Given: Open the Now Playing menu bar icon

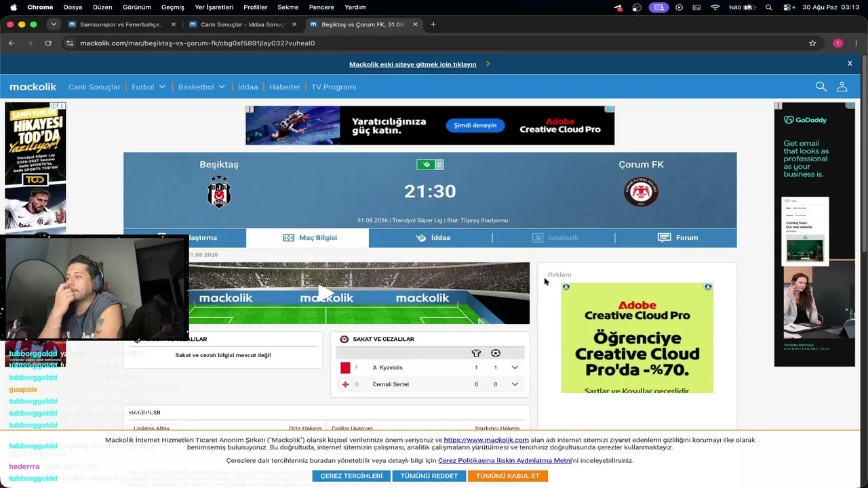Looking at the screenshot, I should (679, 7).
